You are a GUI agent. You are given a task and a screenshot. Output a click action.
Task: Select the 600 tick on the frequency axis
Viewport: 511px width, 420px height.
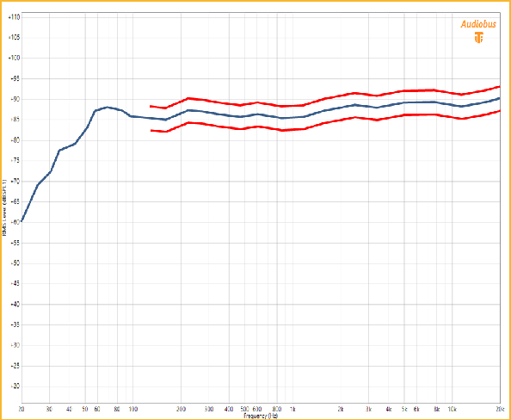[x=257, y=409]
